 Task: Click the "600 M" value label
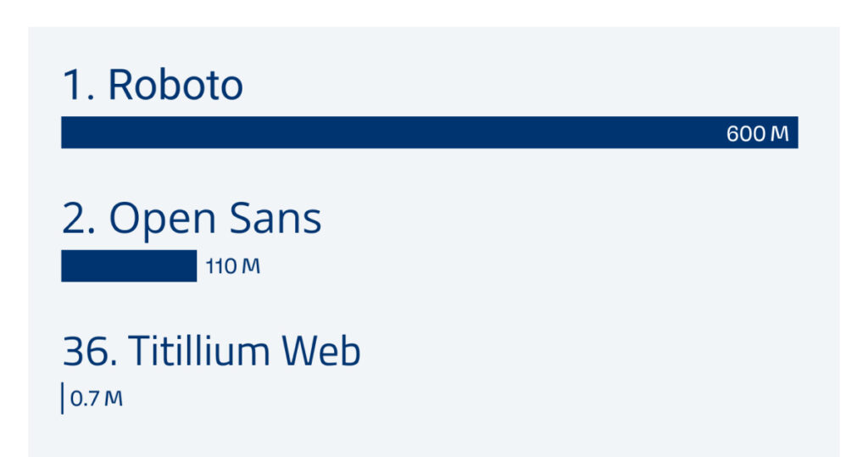pyautogui.click(x=757, y=134)
